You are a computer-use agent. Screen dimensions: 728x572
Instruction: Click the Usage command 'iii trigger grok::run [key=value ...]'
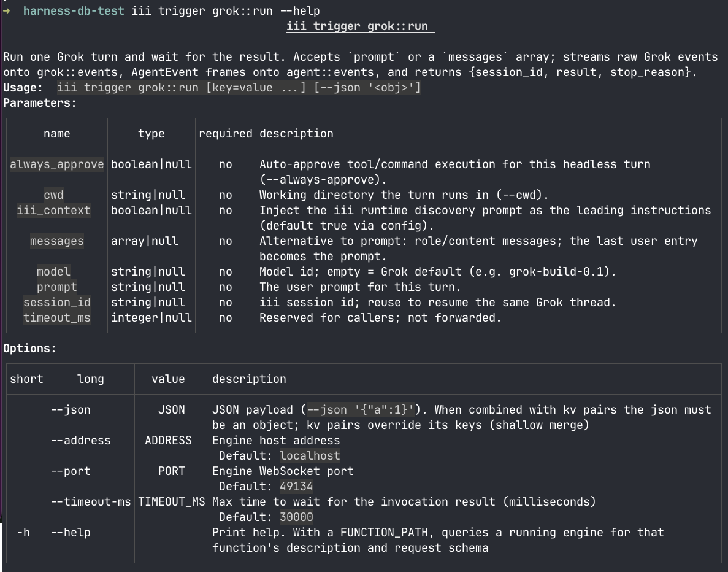(x=182, y=87)
